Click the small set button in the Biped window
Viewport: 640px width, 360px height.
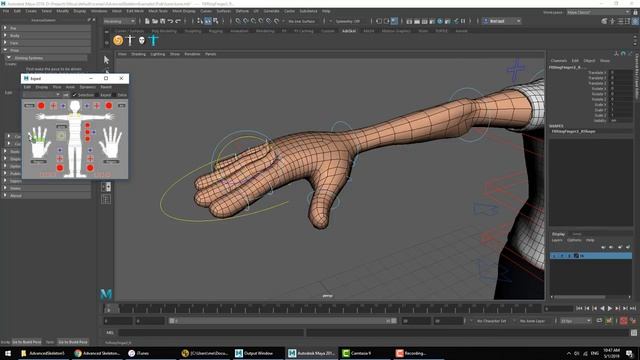(x=66, y=95)
